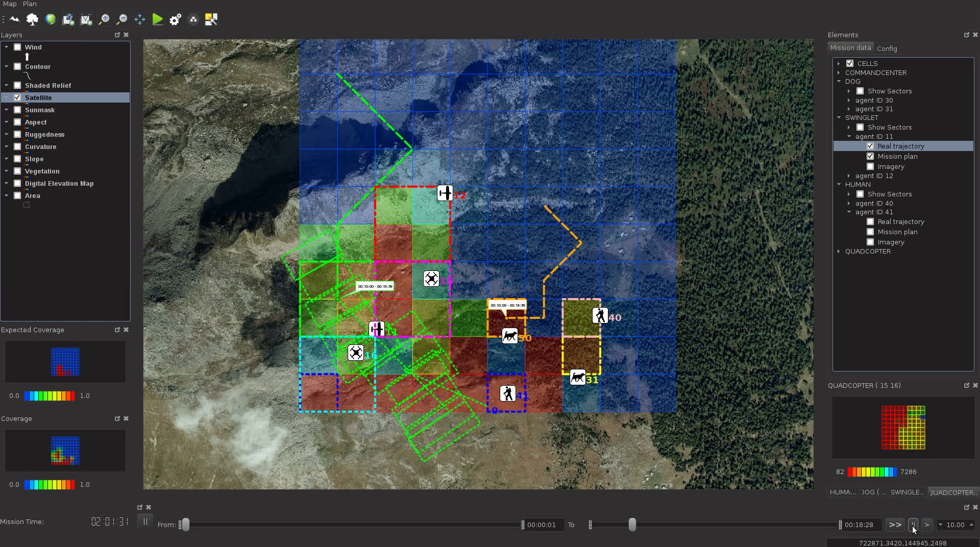Toggle Show Sectors under DOG
Screen dimensions: 980x547
point(860,91)
